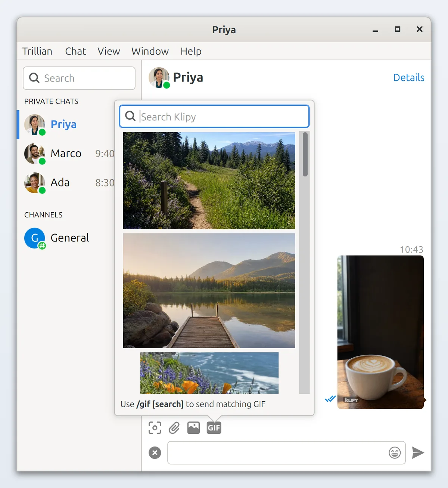Open the Window menu
The width and height of the screenshot is (448, 488).
point(150,51)
